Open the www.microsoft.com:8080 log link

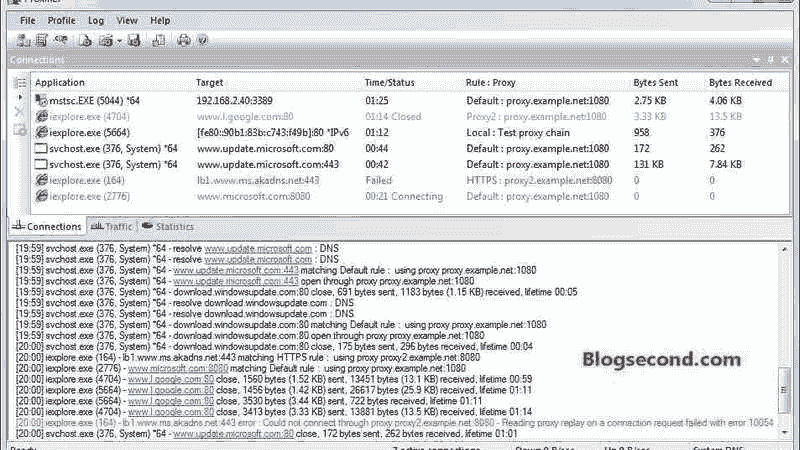click(x=178, y=368)
